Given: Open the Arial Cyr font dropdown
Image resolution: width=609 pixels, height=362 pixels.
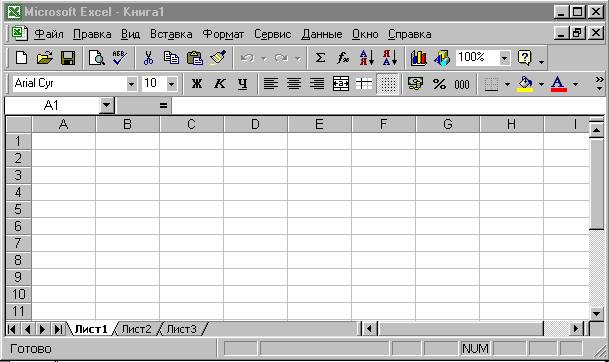Looking at the screenshot, I should coord(131,84).
